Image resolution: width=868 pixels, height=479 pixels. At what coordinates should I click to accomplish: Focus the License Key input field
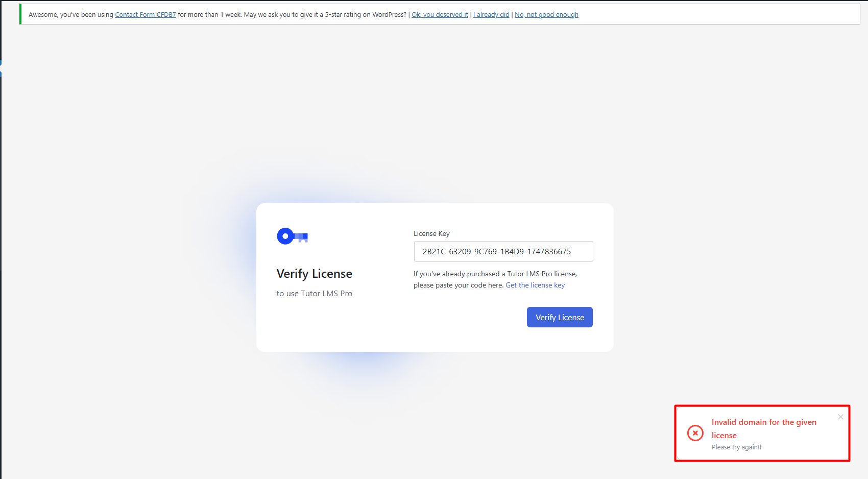pyautogui.click(x=503, y=251)
